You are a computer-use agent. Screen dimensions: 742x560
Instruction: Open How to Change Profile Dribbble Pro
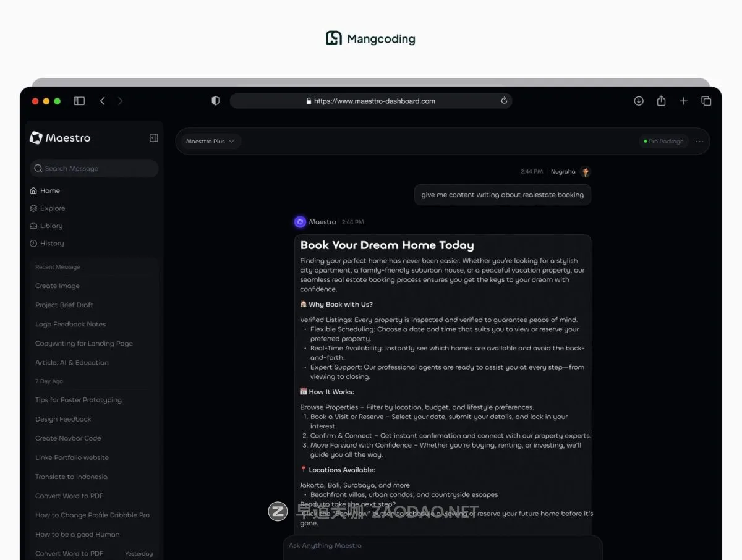pyautogui.click(x=92, y=515)
